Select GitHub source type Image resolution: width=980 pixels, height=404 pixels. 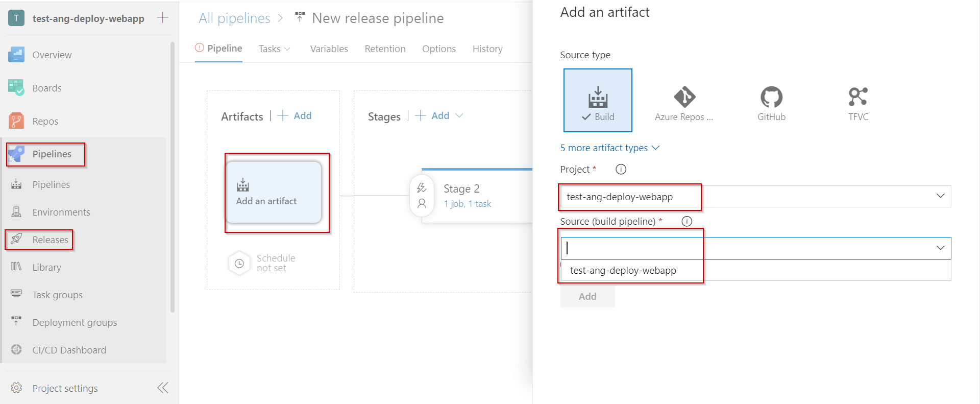point(771,104)
